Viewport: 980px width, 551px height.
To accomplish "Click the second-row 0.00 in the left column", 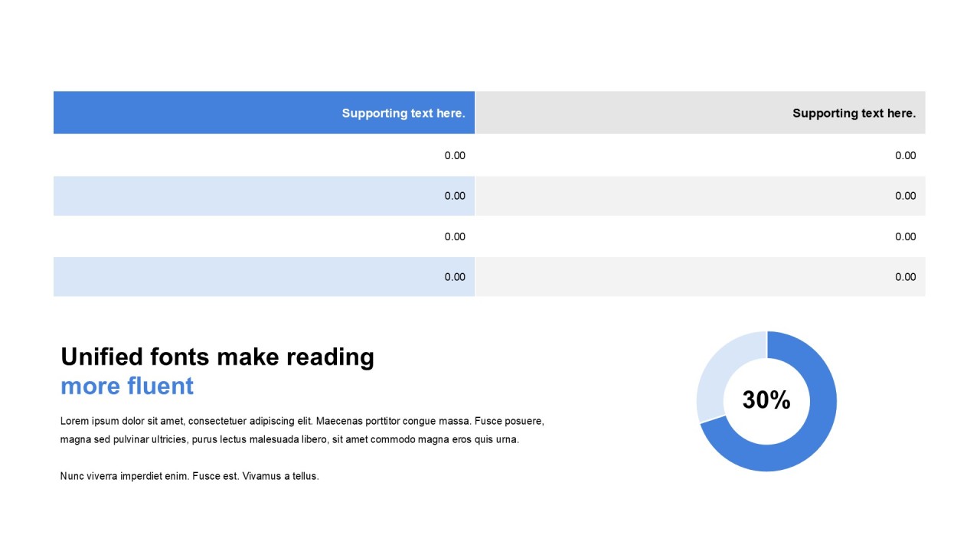I will pos(455,196).
